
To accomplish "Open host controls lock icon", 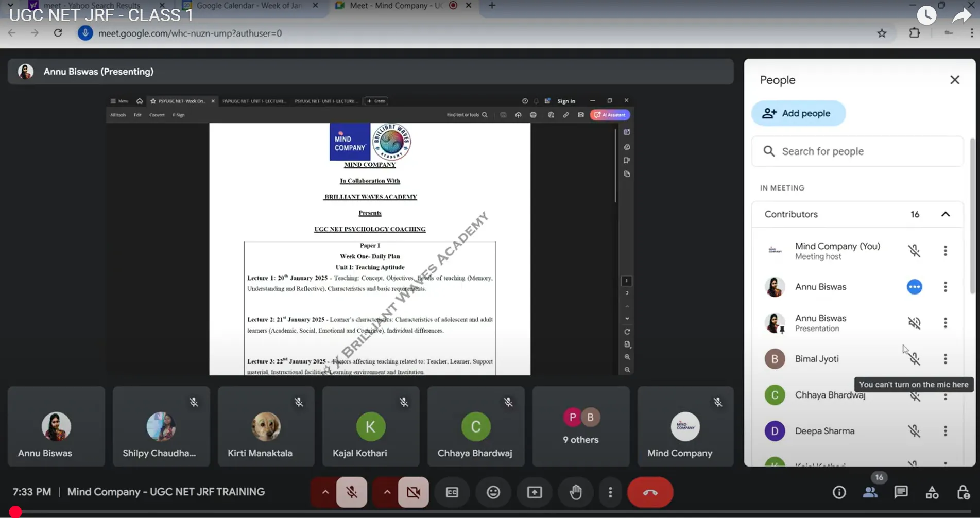I will coord(963,492).
